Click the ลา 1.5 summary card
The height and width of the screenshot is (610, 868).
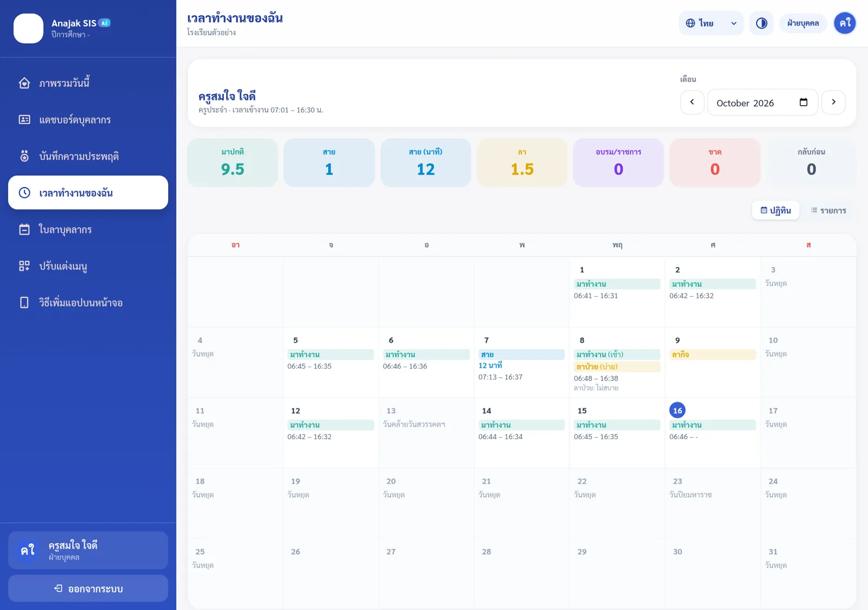(522, 163)
